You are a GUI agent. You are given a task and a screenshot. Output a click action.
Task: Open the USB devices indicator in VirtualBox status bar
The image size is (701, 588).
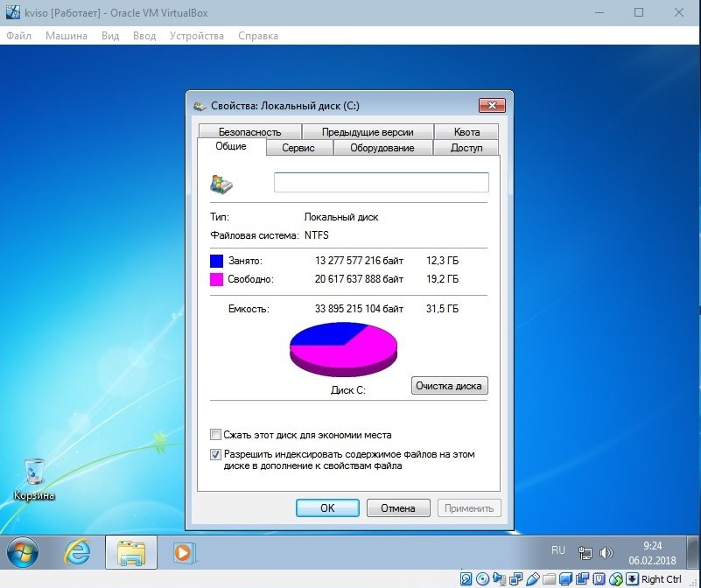532,579
